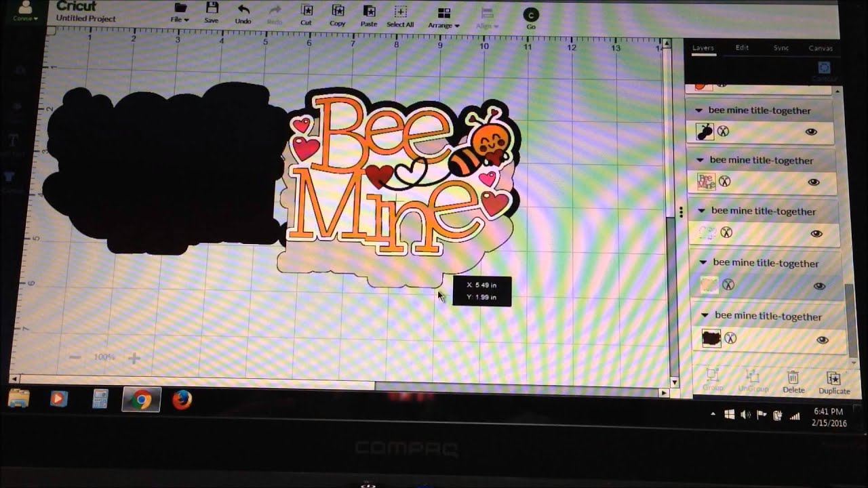Click scissors icon on cream shadow layer
The image size is (868, 488).
(728, 285)
